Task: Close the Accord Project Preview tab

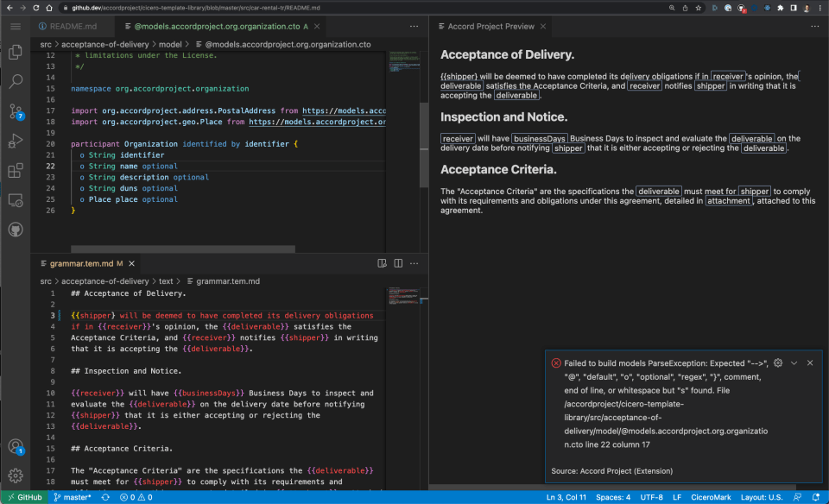Action: [x=543, y=27]
